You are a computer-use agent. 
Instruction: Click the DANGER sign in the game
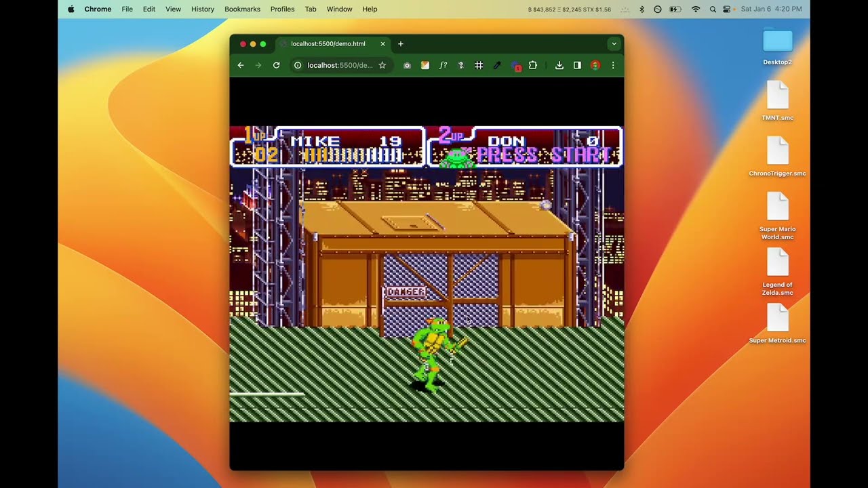406,291
